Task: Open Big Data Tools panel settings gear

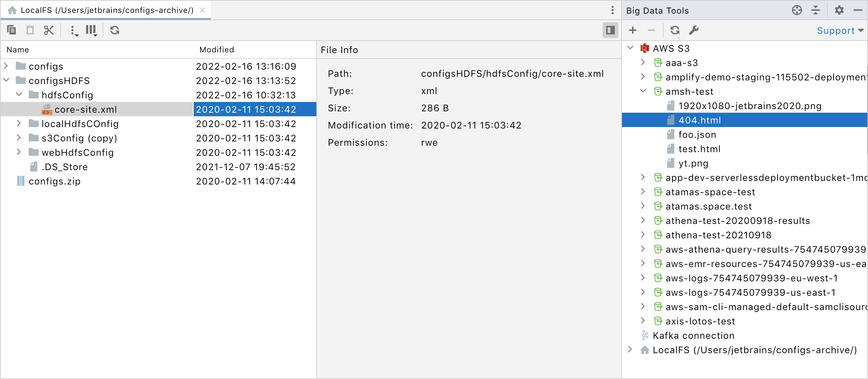Action: (x=839, y=10)
